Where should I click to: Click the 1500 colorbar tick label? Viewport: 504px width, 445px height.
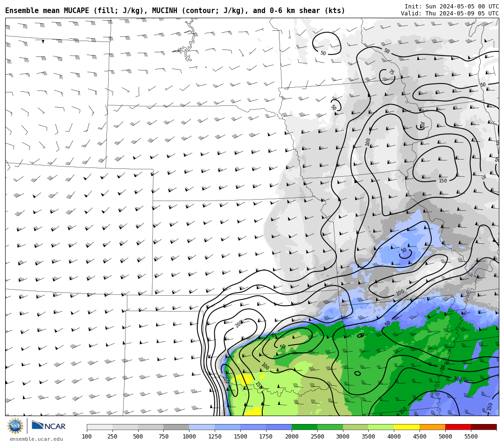tap(240, 436)
